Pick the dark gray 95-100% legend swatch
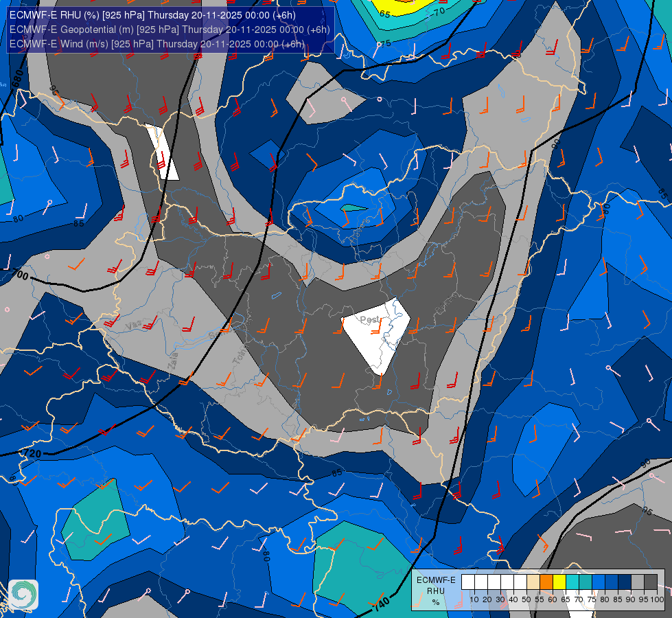672x618 pixels. click(x=651, y=582)
